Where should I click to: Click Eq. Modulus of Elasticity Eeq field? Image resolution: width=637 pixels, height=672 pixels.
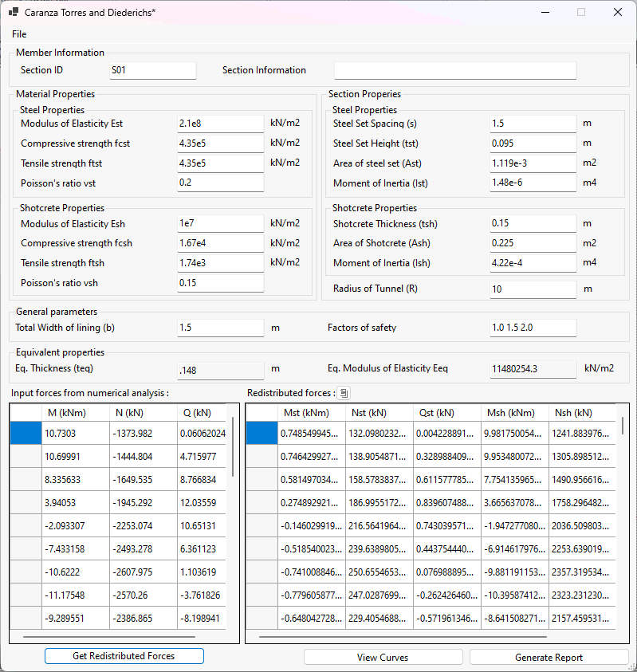(x=533, y=369)
